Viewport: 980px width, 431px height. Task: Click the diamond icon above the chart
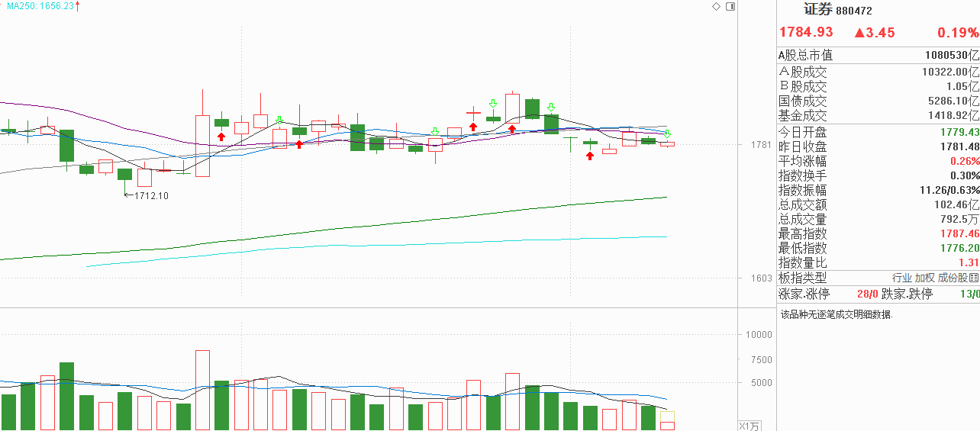[x=716, y=6]
